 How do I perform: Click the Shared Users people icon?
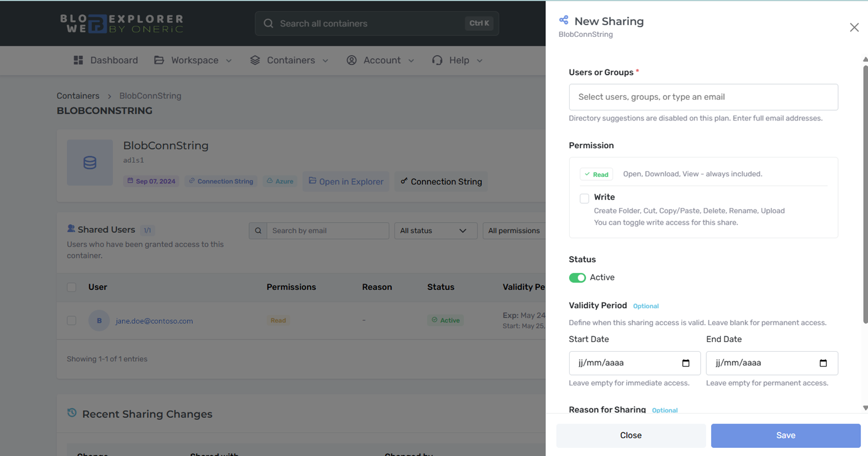(x=71, y=229)
